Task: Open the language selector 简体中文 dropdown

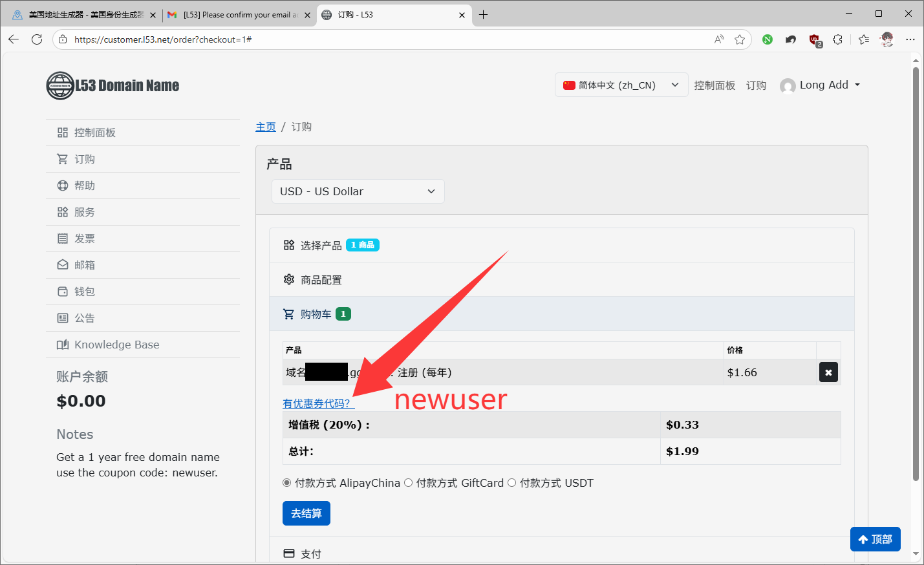Action: [x=621, y=85]
